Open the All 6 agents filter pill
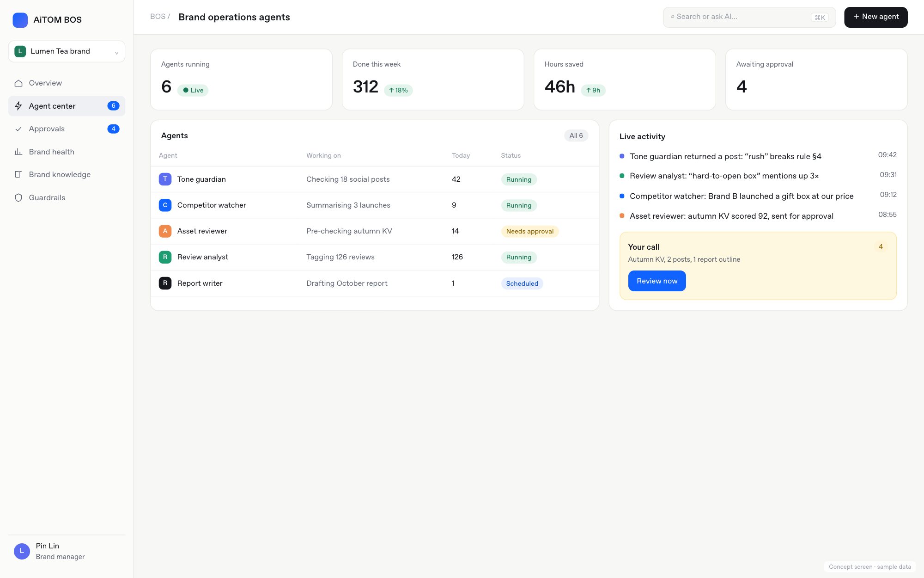The image size is (924, 578). click(576, 135)
